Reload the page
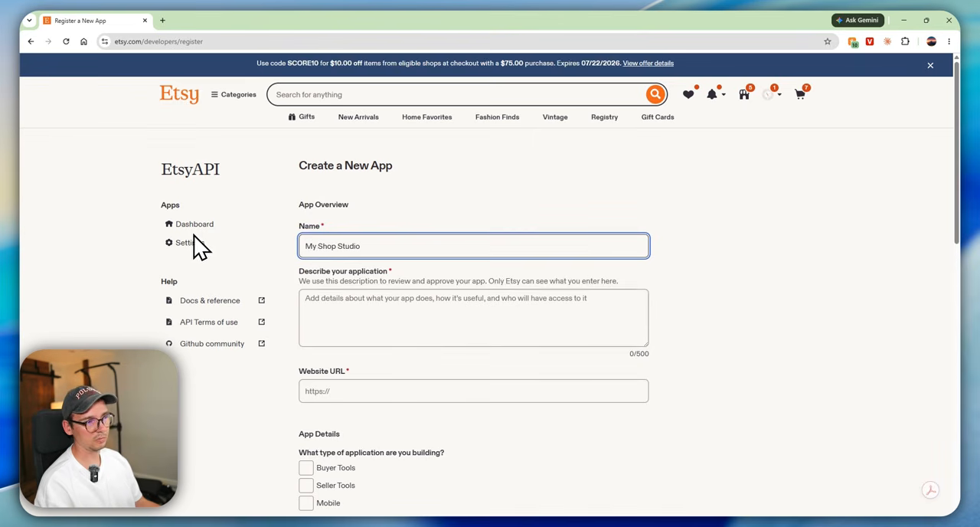 click(66, 41)
